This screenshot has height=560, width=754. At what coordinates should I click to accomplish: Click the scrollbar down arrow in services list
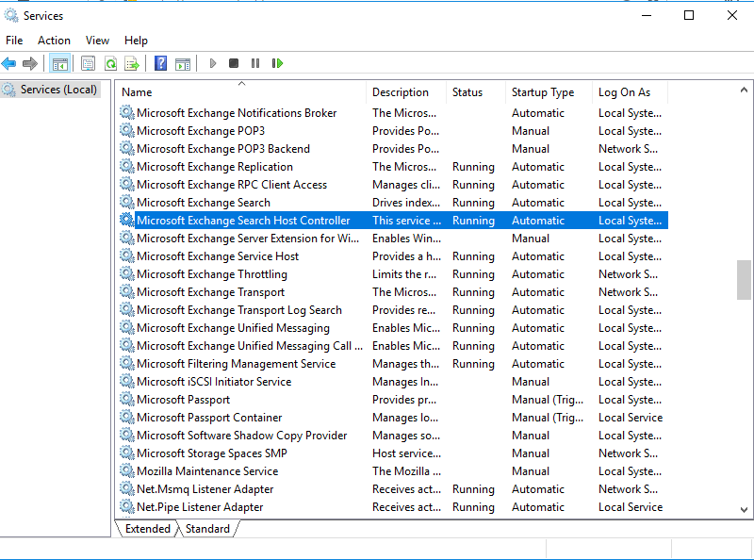click(744, 509)
